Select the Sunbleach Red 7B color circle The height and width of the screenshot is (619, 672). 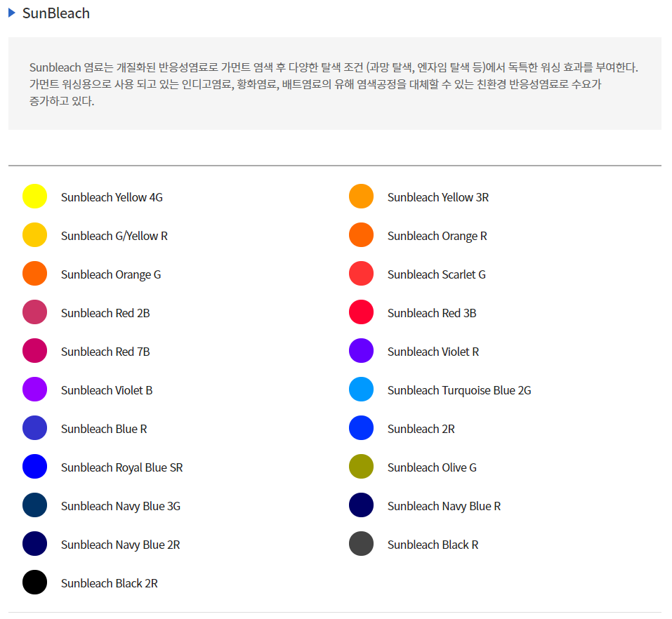click(34, 350)
